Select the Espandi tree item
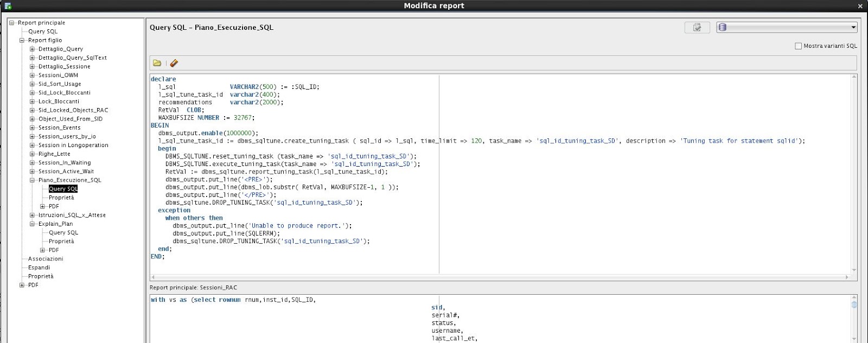Screen dimensions: 868x343 [x=39, y=268]
